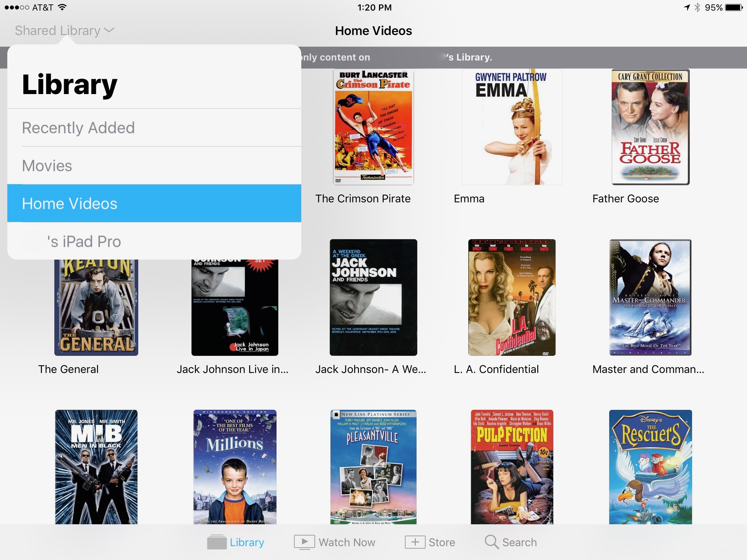The width and height of the screenshot is (747, 560).
Task: Select Recently Added in Library menu
Action: (154, 128)
